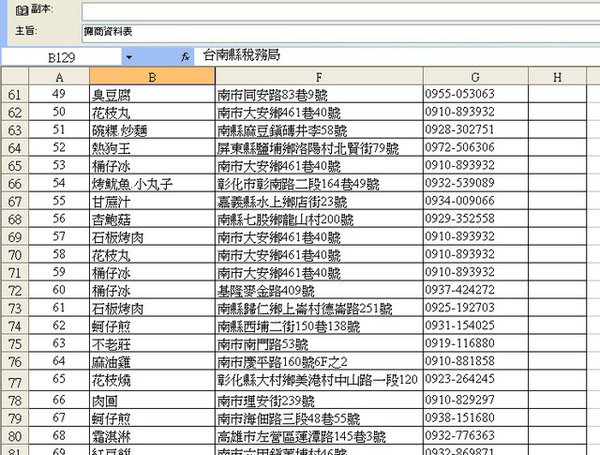Select column A header
The image size is (600, 455).
tap(59, 77)
